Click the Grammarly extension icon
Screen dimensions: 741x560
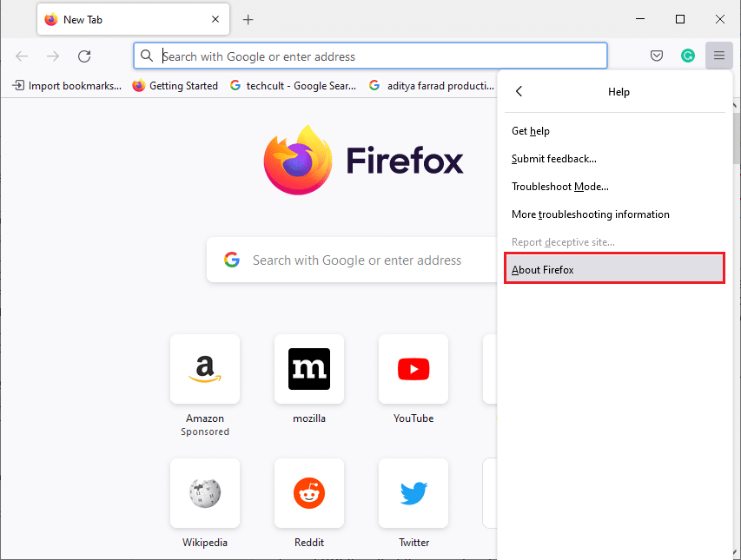688,56
